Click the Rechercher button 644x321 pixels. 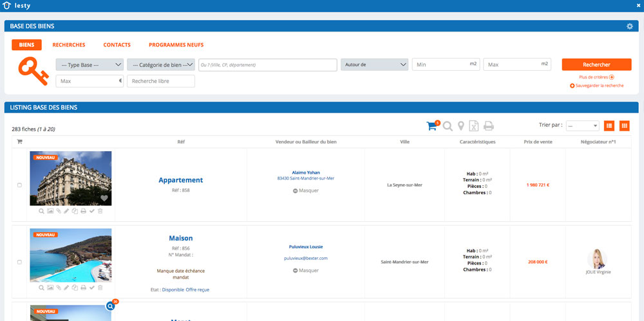(596, 64)
